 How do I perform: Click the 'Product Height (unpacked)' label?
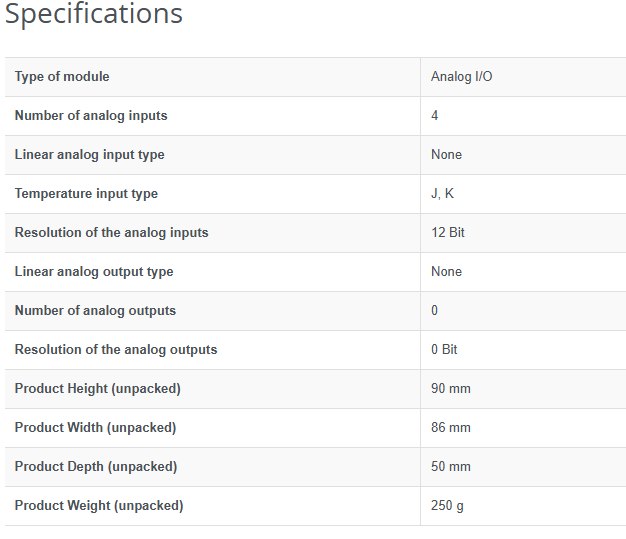pyautogui.click(x=98, y=389)
